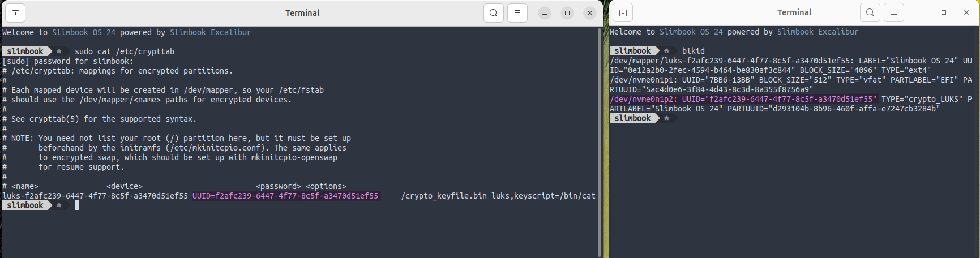
Task: Minimize the right terminal window
Action: (921, 12)
